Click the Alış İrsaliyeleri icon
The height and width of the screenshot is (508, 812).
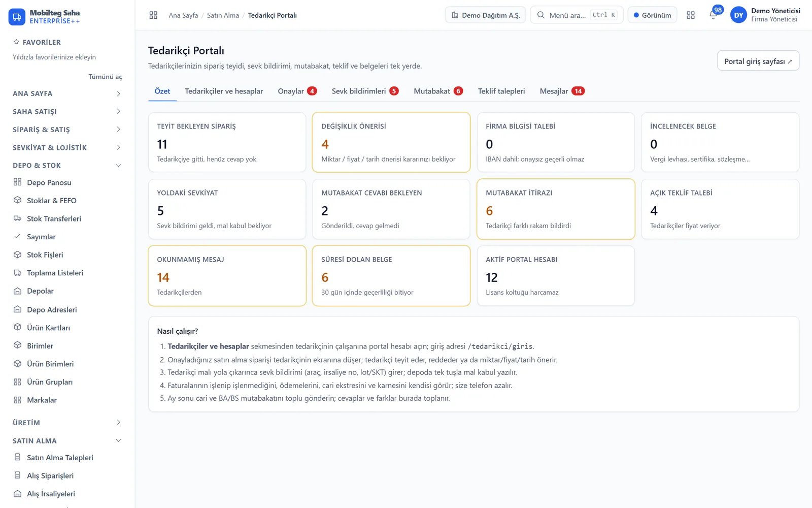pos(17,494)
